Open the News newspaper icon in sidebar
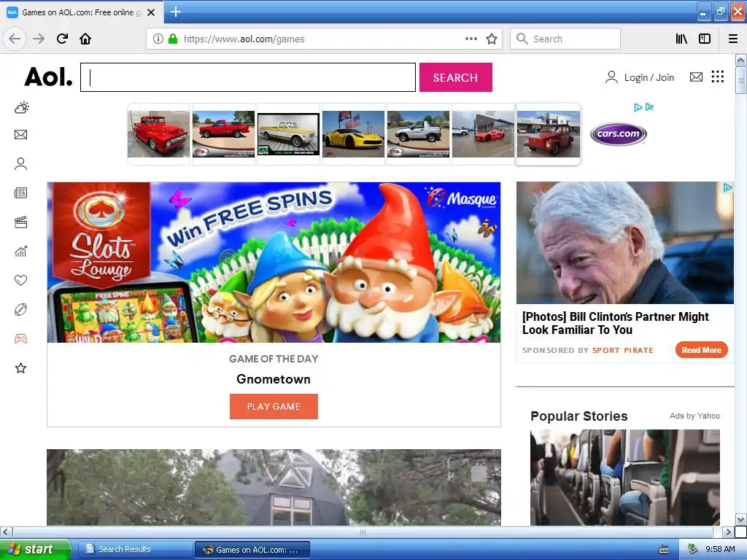Screen dimensions: 747x560 tap(21, 192)
